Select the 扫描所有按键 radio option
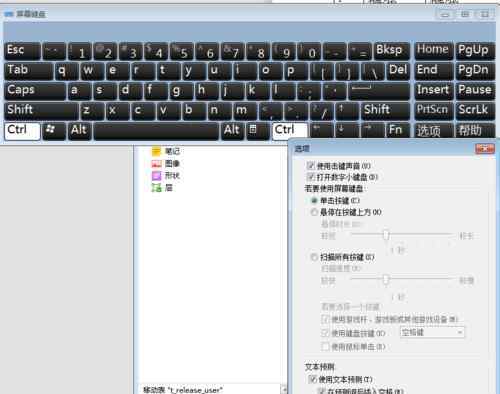Screen dimensions: 500x394 point(314,257)
